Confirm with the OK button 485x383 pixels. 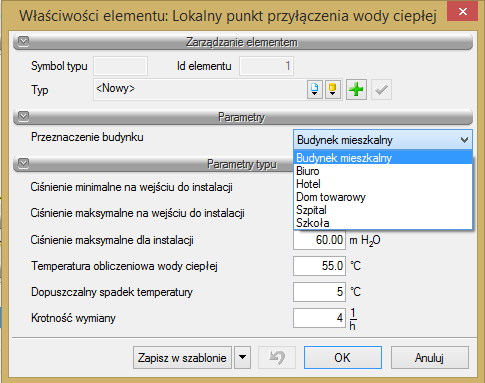(343, 358)
